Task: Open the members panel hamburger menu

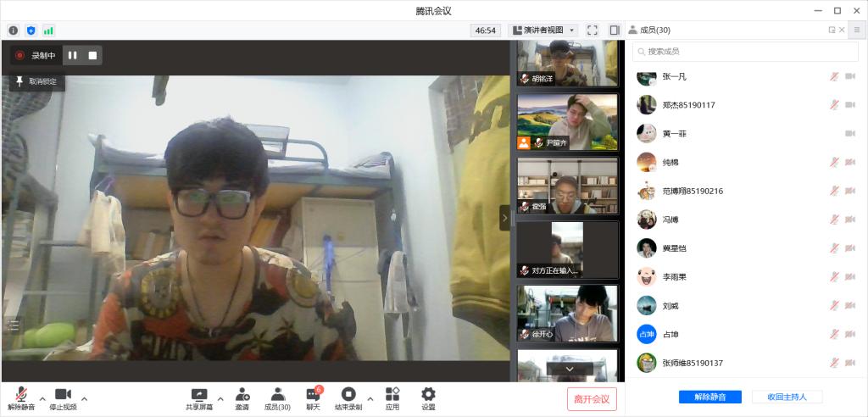Action: pos(857,31)
